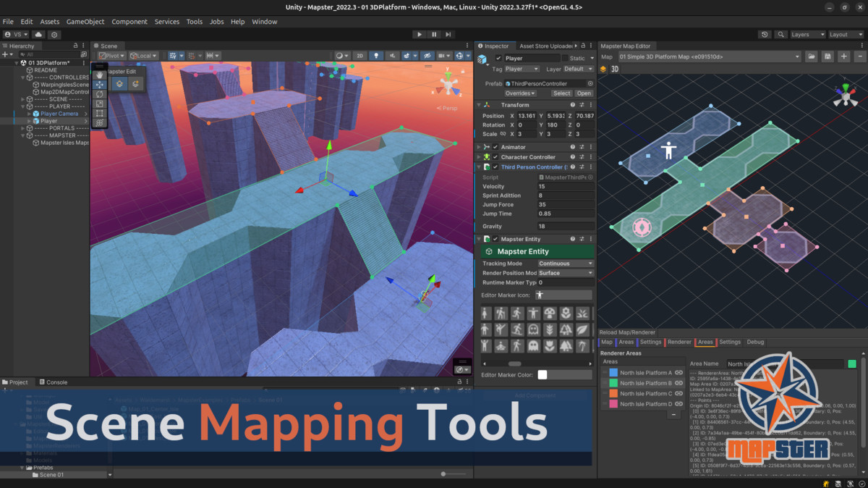Disable the Animator component checkbox

495,147
